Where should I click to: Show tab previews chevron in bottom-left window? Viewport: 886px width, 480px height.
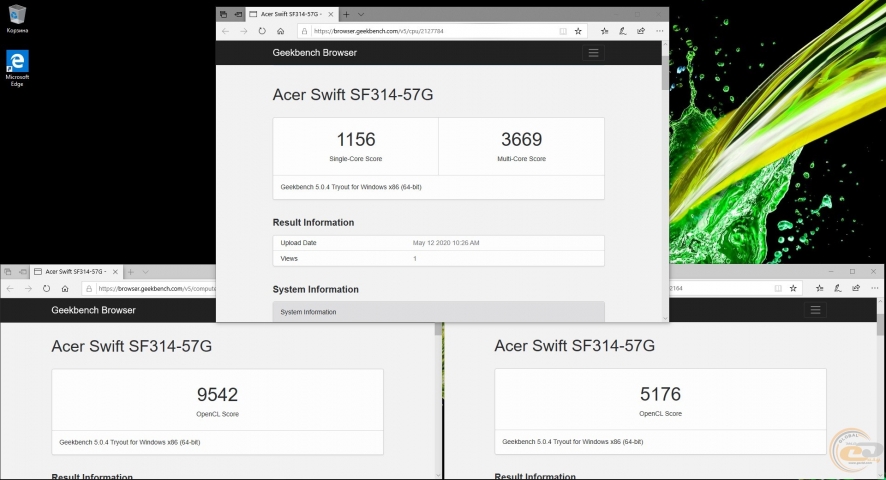click(x=145, y=272)
